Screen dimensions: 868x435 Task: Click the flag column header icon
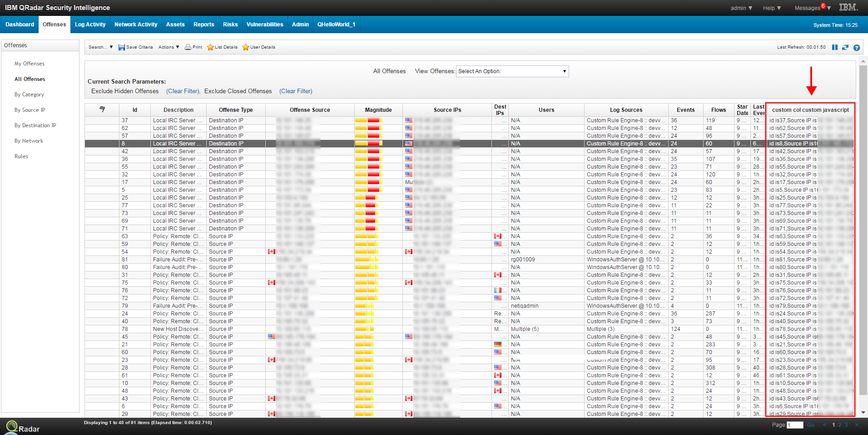point(102,109)
